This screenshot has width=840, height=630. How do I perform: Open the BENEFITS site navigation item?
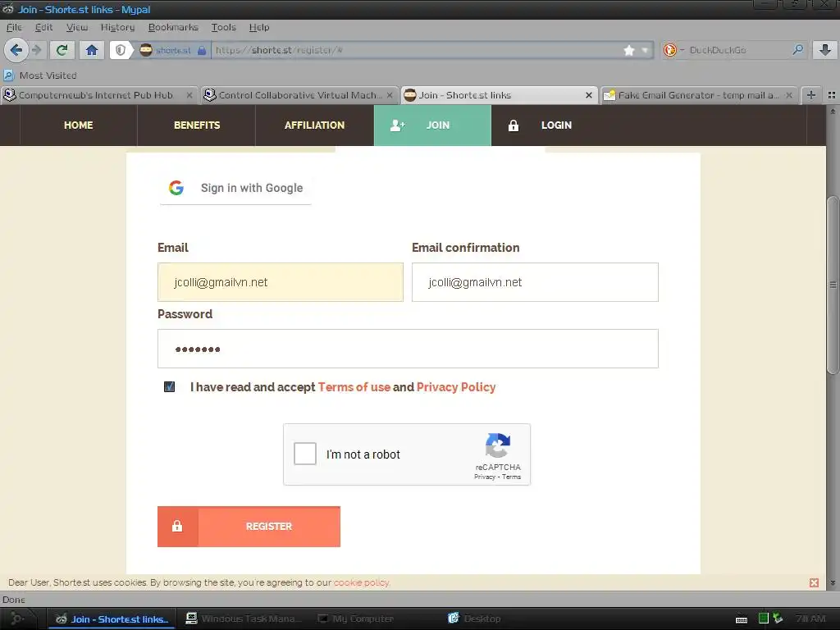click(197, 126)
